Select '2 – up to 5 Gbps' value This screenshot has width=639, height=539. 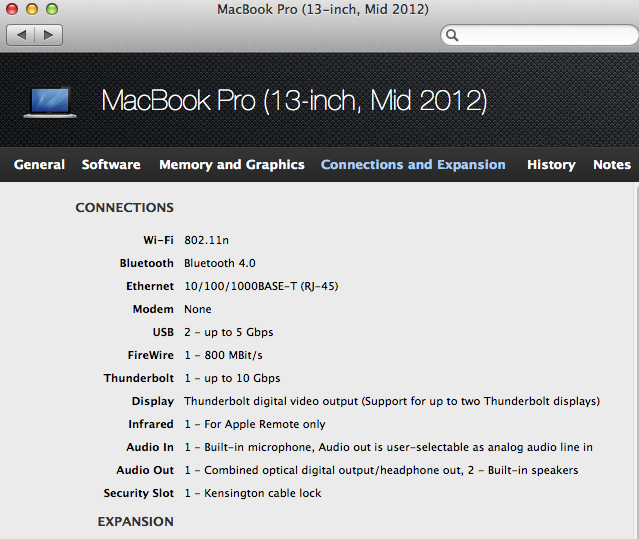pyautogui.click(x=229, y=332)
